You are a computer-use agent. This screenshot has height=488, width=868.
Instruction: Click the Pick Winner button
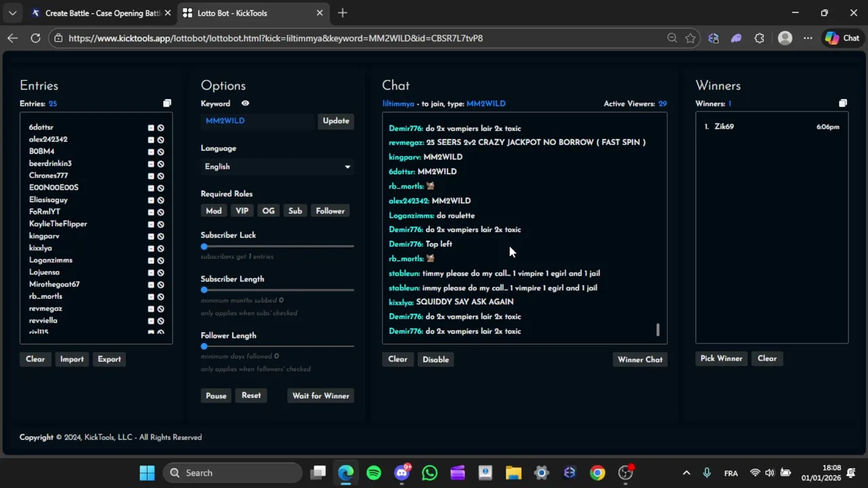pos(722,359)
